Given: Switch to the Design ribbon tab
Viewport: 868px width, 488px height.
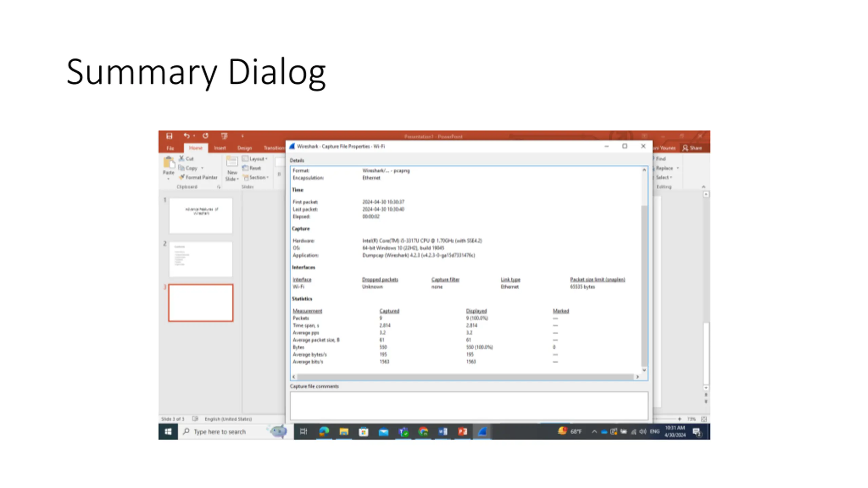Looking at the screenshot, I should (244, 148).
